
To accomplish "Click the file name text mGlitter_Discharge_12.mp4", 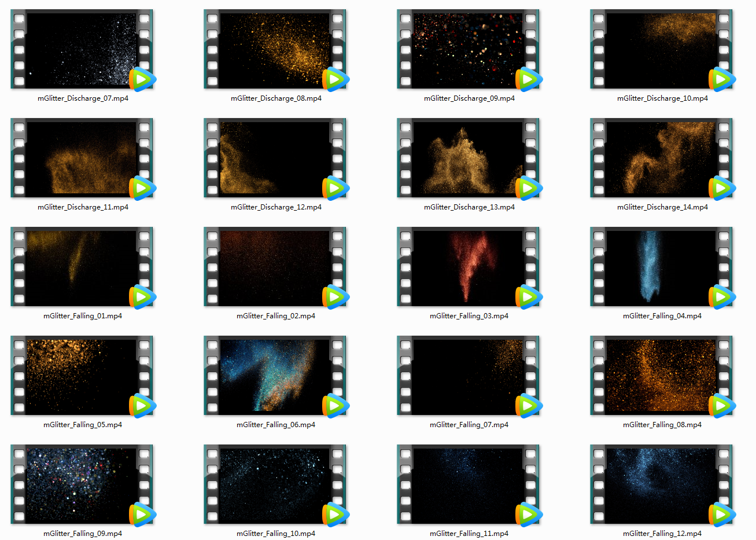I will 276,207.
